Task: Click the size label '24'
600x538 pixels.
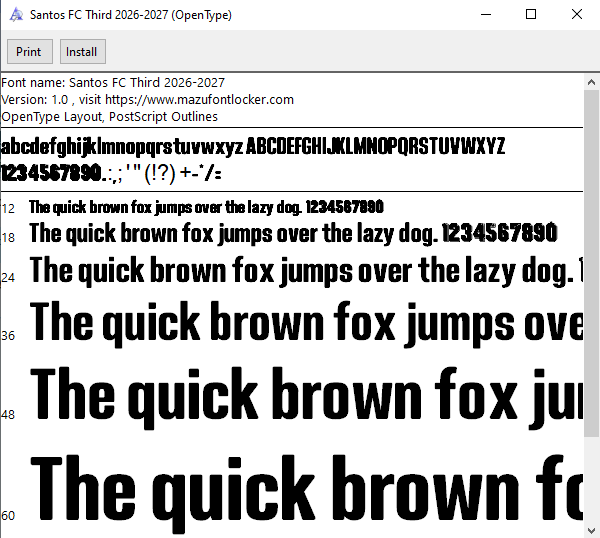Action: tap(8, 277)
